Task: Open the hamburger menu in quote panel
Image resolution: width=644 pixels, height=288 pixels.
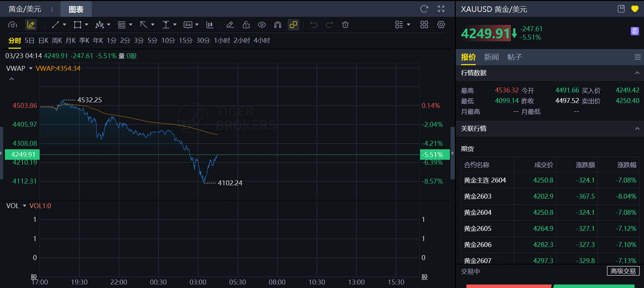Action: [637, 57]
